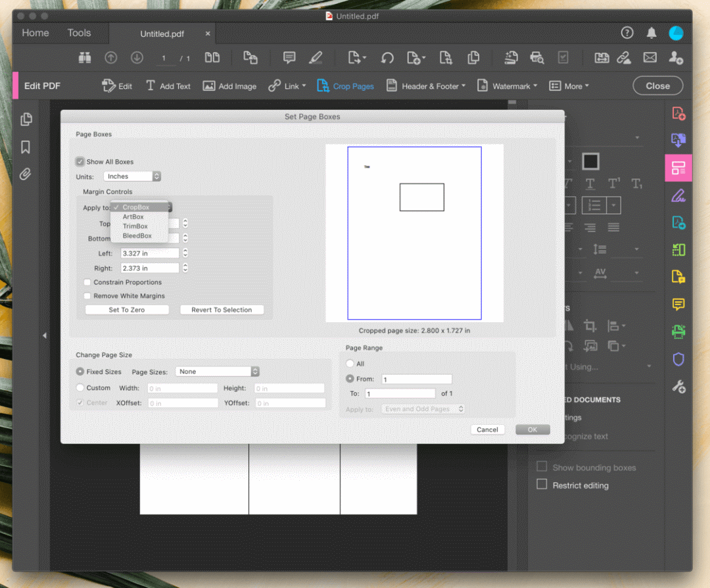Select the All page range radio button

pos(350,364)
